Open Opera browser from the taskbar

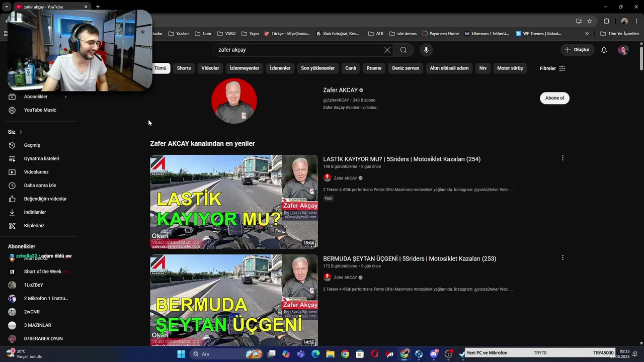tap(374, 354)
